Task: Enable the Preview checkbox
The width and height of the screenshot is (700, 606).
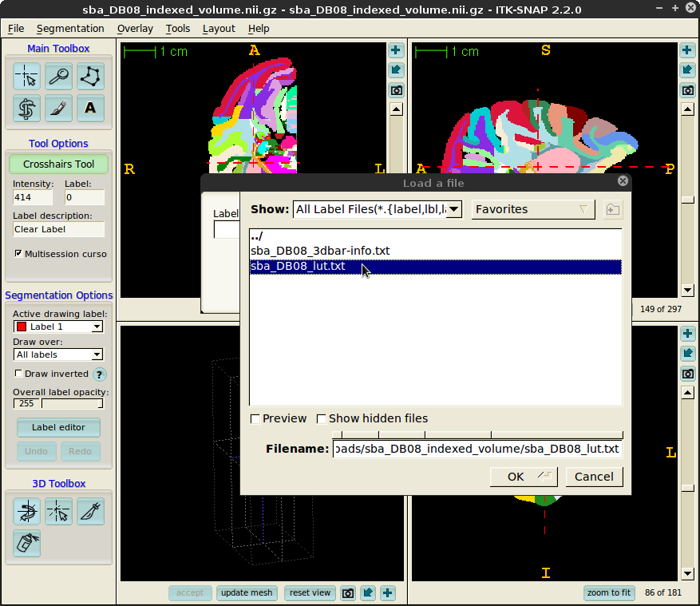Action: click(x=255, y=418)
